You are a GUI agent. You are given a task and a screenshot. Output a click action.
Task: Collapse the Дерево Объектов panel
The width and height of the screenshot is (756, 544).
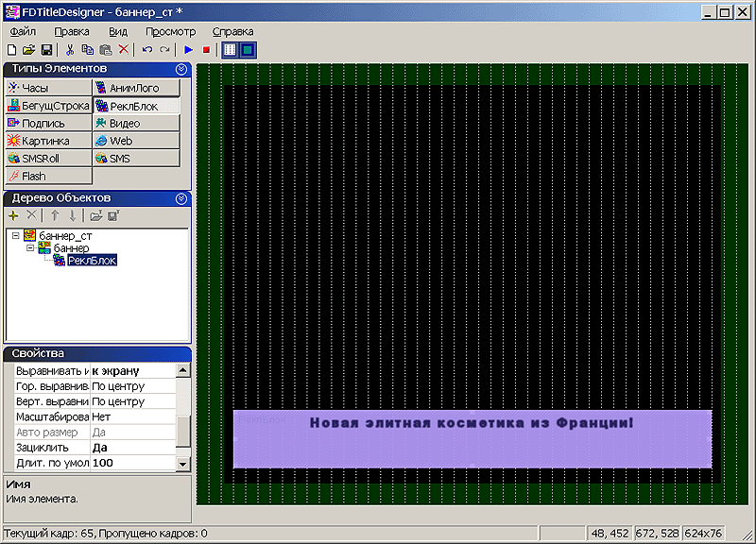[x=181, y=198]
